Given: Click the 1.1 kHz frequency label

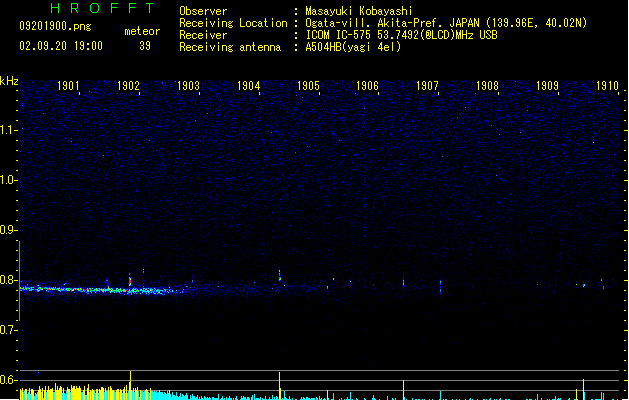Looking at the screenshot, I should (x=8, y=130).
